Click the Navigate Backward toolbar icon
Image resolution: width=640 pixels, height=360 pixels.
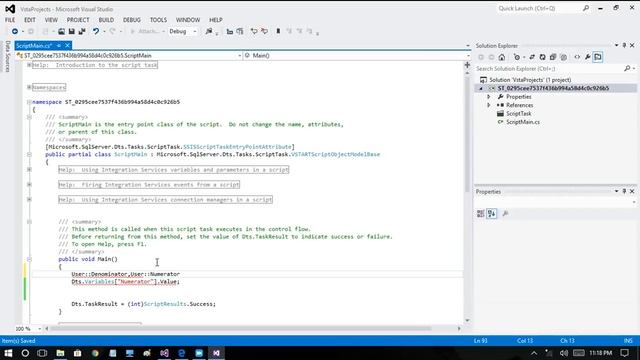point(15,31)
